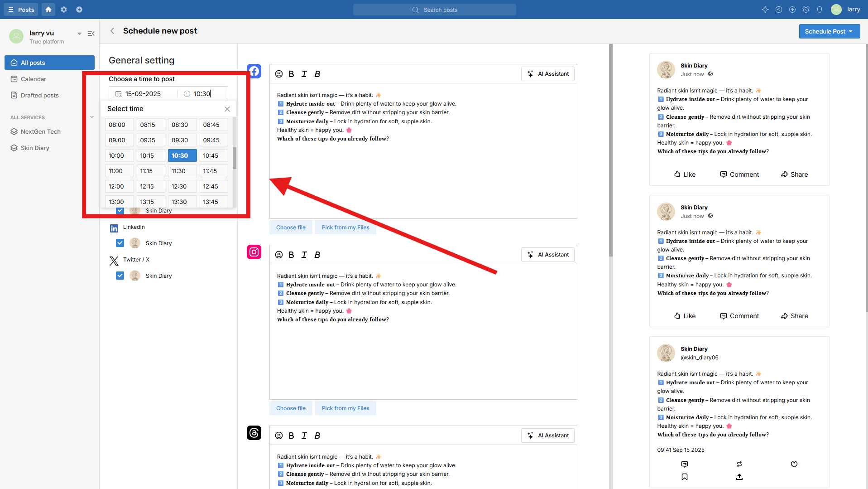Uncheck Skin Diary under Twitter / X
This screenshot has height=489, width=868.
(x=120, y=276)
